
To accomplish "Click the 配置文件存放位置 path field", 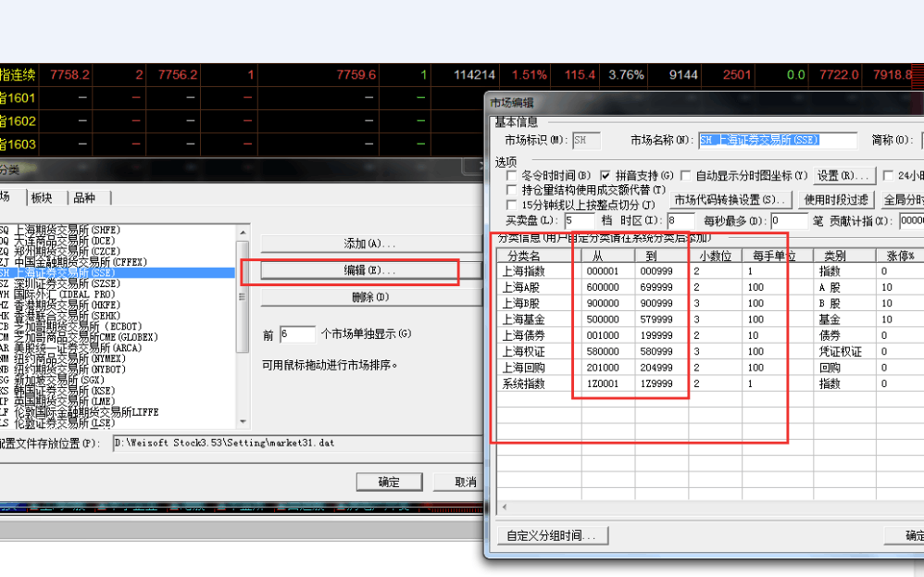I will [297, 444].
